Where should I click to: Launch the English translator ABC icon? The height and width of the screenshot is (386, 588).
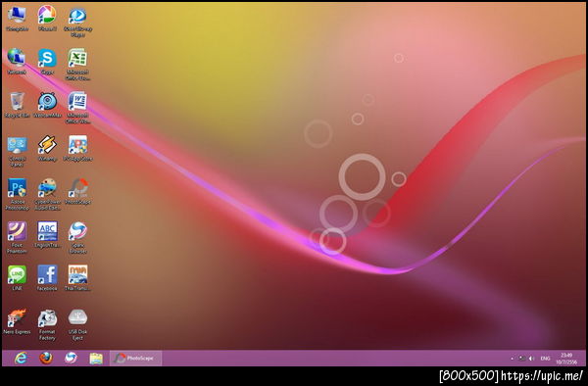tap(47, 234)
